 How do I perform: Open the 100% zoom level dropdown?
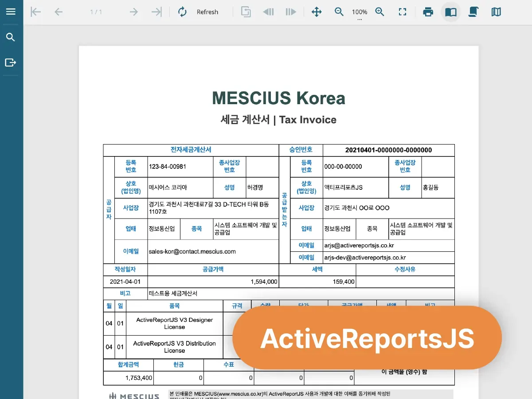click(360, 12)
